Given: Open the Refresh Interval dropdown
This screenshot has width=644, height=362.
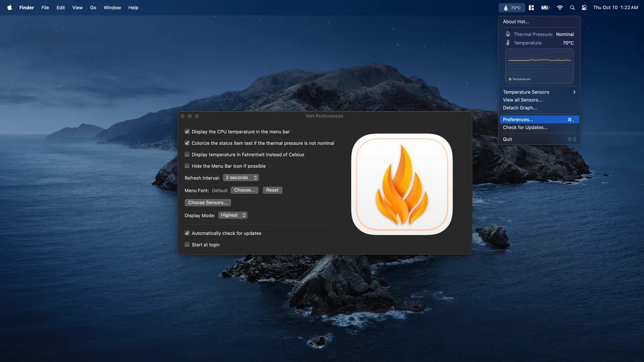Looking at the screenshot, I should 241,178.
